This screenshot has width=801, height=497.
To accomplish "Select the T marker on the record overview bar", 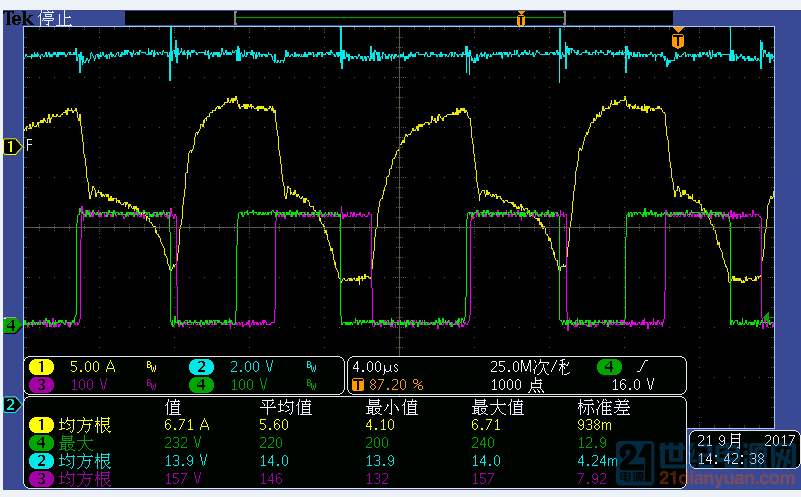I will [521, 19].
